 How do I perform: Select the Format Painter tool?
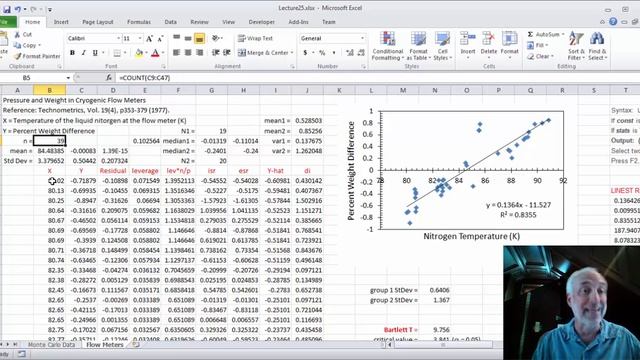click(x=37, y=56)
